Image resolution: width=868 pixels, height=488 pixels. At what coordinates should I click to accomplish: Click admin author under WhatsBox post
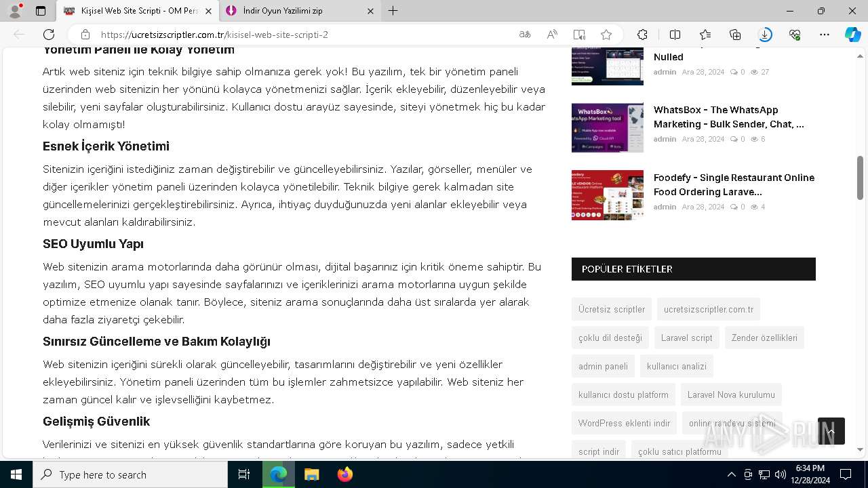(x=665, y=139)
